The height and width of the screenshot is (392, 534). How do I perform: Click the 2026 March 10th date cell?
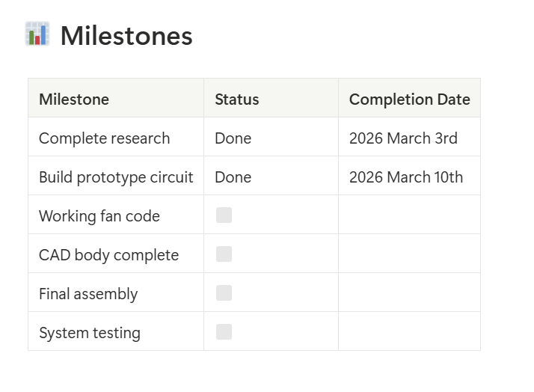click(x=406, y=177)
